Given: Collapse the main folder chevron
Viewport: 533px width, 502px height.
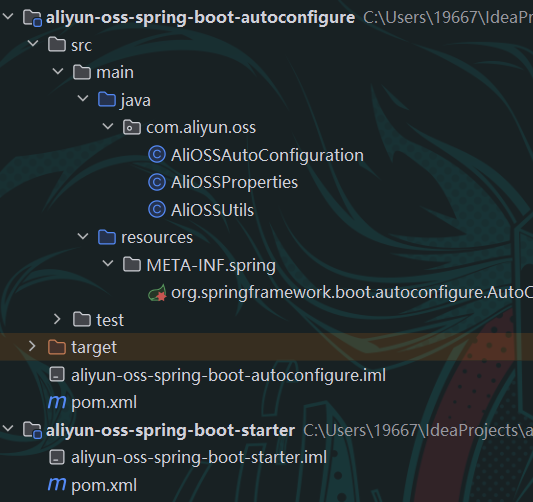Looking at the screenshot, I should point(58,71).
